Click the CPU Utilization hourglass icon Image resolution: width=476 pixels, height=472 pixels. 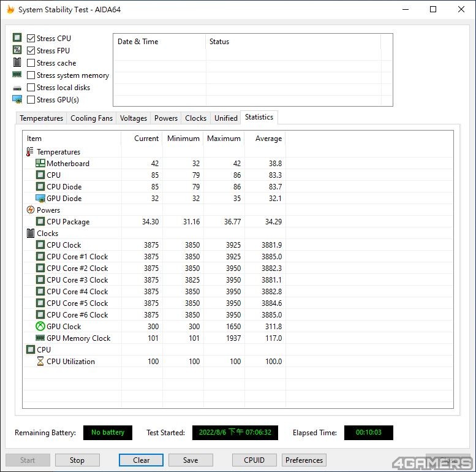point(40,361)
